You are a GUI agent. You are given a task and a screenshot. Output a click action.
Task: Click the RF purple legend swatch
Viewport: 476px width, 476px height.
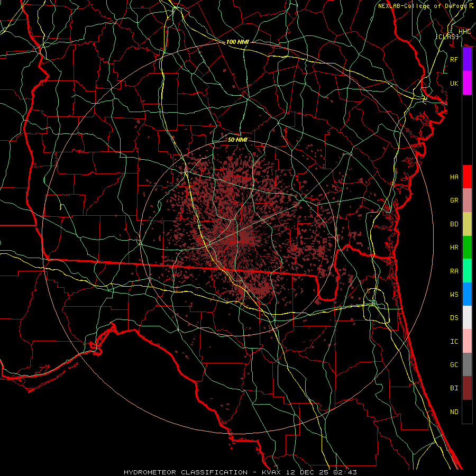pos(467,59)
